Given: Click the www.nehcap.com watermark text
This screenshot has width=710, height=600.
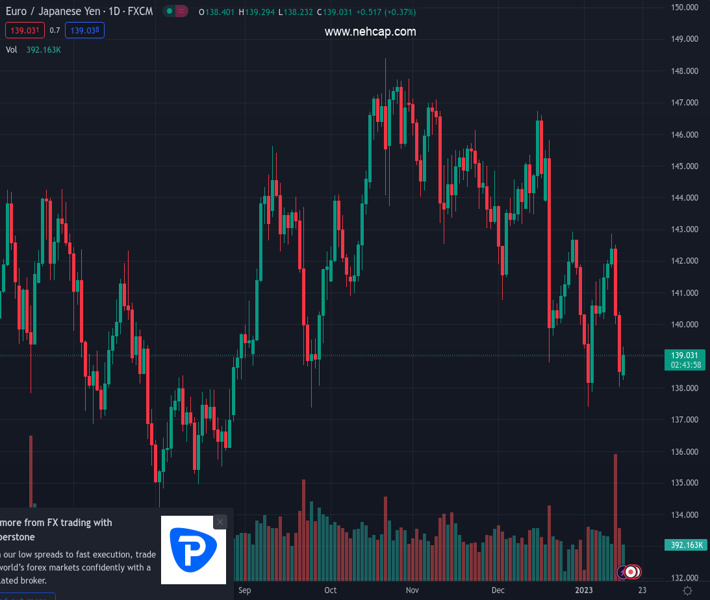Looking at the screenshot, I should (x=370, y=32).
